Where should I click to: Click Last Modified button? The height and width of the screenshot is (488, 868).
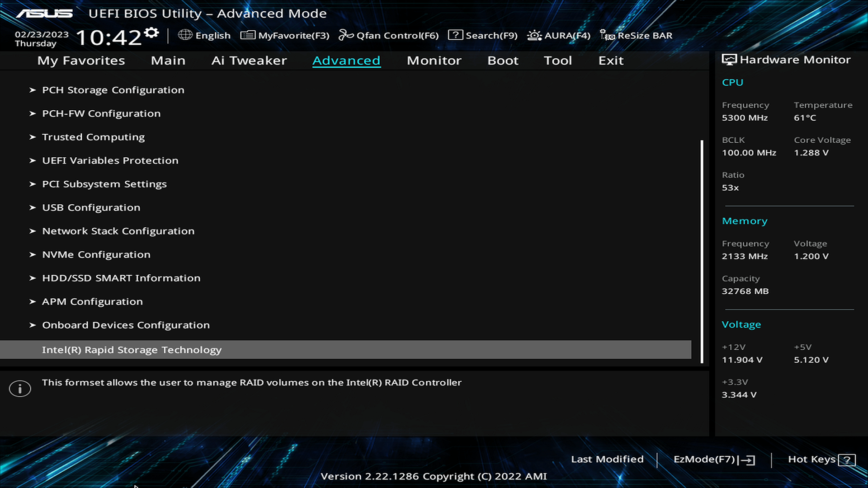pos(607,459)
